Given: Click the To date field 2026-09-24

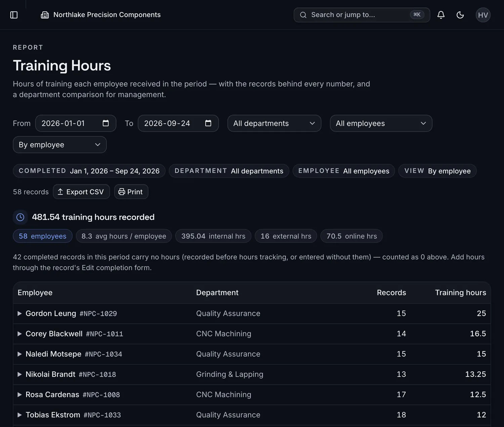Looking at the screenshot, I should [178, 123].
